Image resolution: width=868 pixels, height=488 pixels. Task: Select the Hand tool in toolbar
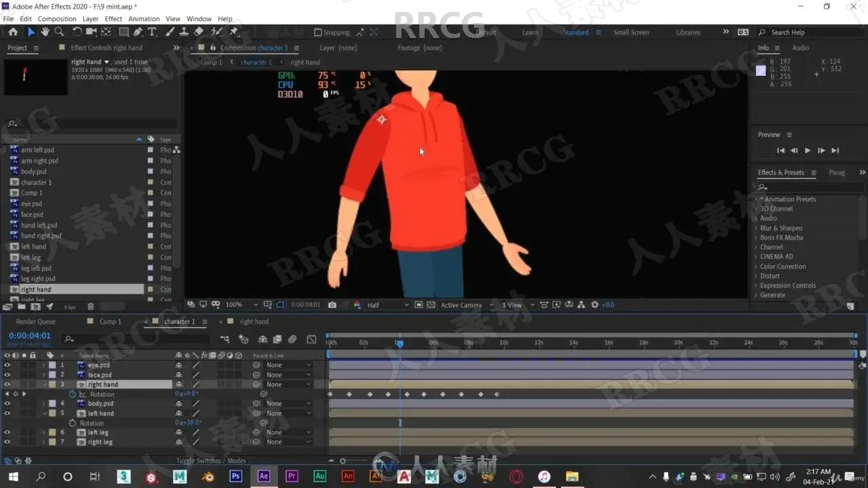tap(45, 32)
